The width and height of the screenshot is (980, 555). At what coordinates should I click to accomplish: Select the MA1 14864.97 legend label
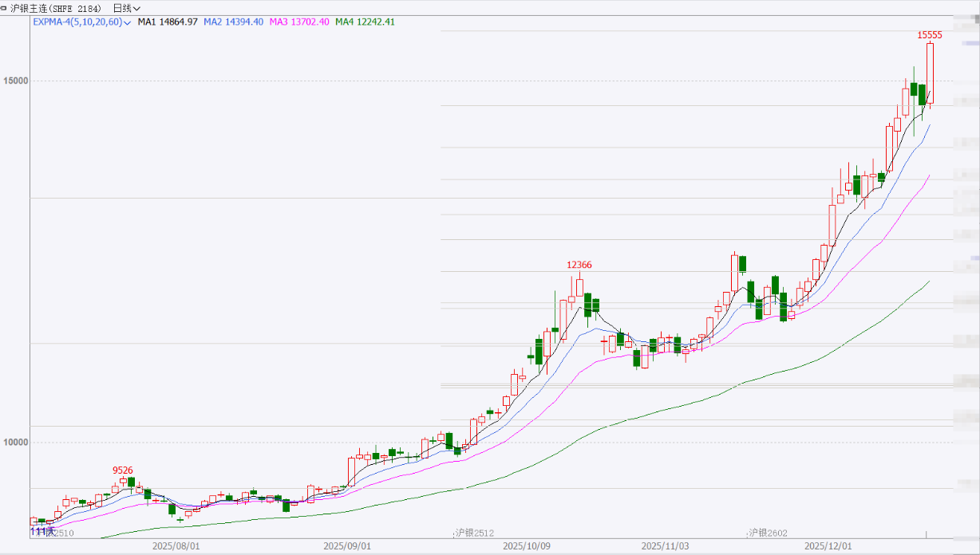click(x=167, y=22)
